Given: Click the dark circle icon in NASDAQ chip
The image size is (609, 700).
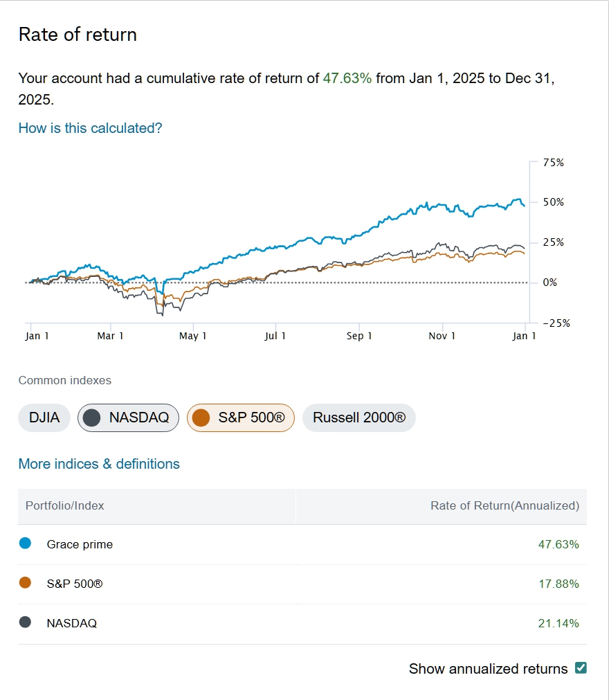Looking at the screenshot, I should coord(93,418).
